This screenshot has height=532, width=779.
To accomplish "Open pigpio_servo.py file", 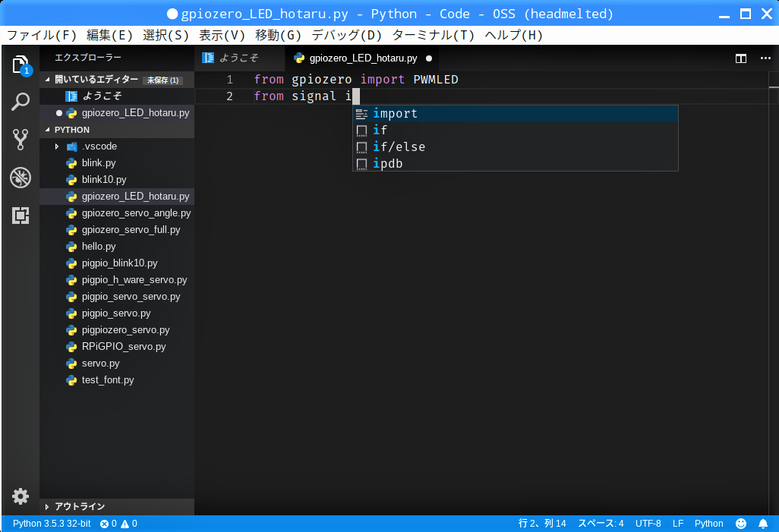I will (117, 313).
